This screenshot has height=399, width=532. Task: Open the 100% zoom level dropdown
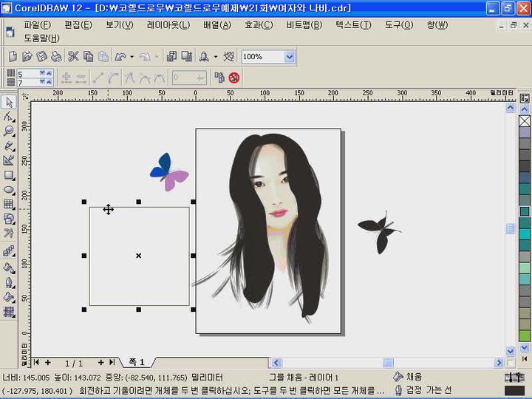[x=289, y=57]
